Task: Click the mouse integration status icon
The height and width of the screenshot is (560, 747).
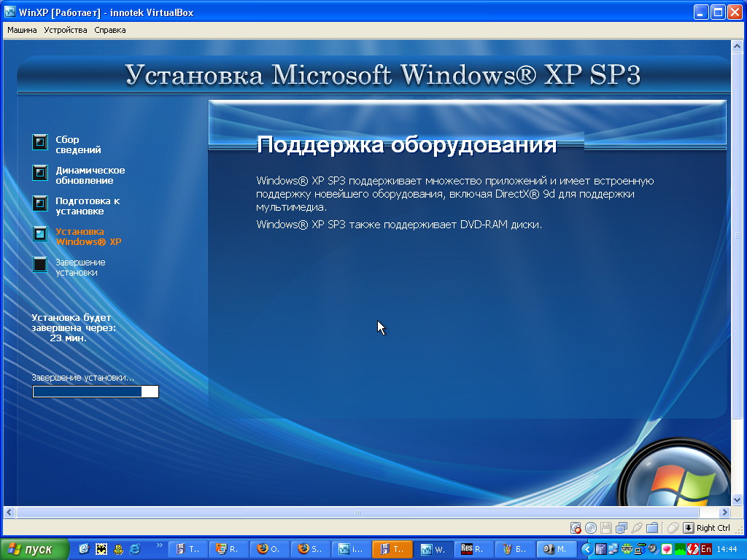Action: (x=673, y=528)
